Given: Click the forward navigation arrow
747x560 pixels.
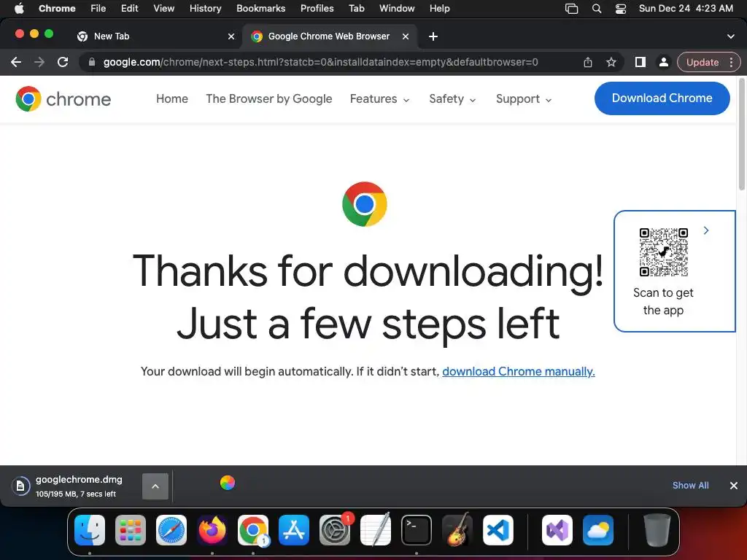Looking at the screenshot, I should [x=39, y=62].
